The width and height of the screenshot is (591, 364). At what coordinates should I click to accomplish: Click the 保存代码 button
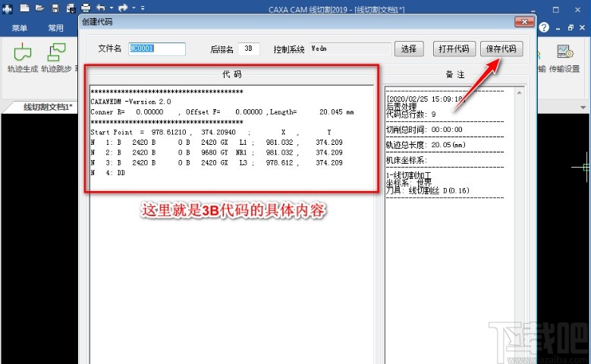501,49
